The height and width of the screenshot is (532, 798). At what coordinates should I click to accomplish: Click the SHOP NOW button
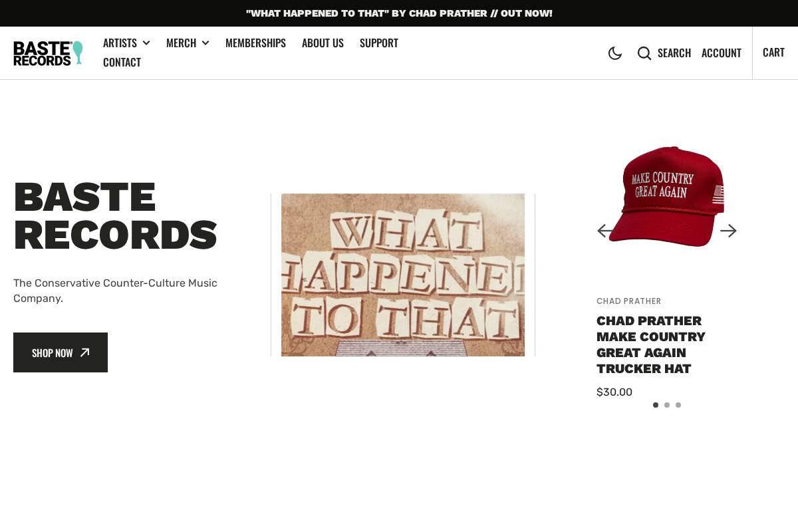[x=61, y=352]
